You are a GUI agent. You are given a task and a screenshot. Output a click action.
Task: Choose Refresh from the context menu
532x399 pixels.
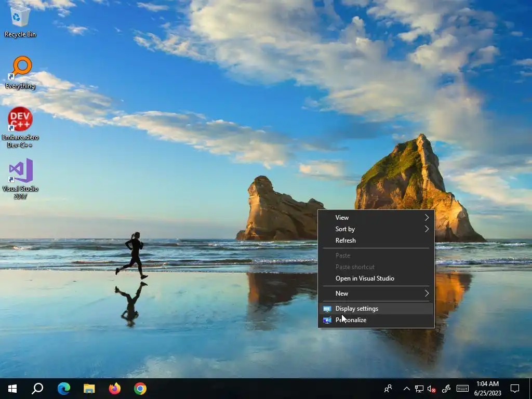tap(376, 241)
